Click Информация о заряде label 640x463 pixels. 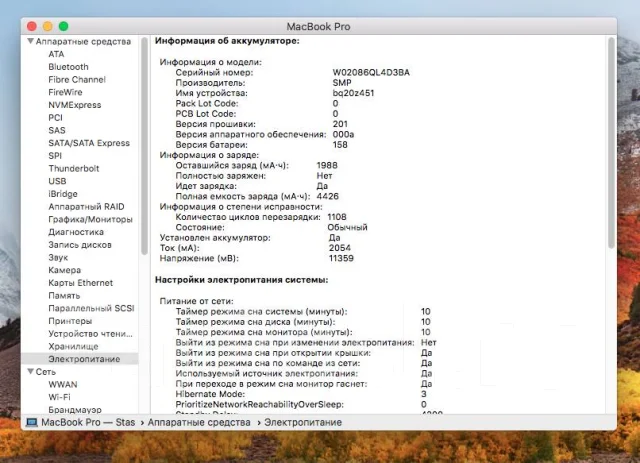pyautogui.click(x=209, y=155)
